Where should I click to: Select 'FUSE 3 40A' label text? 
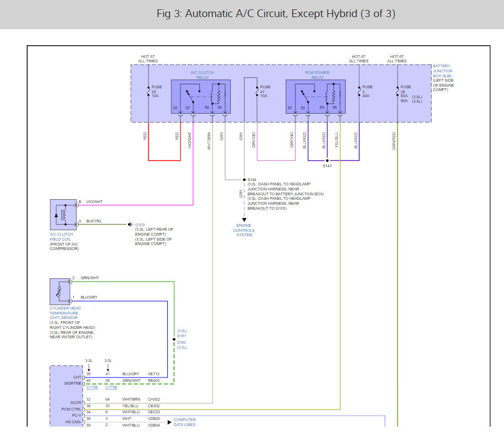point(368,91)
